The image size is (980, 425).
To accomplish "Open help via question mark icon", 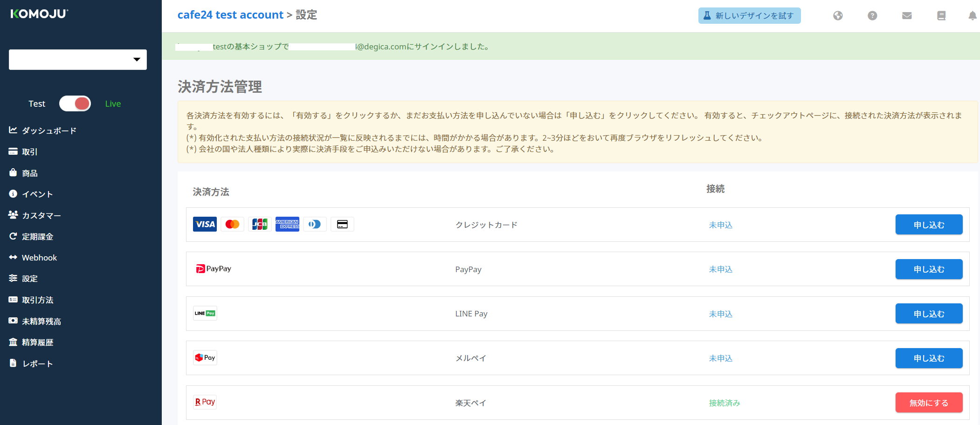I will [872, 16].
